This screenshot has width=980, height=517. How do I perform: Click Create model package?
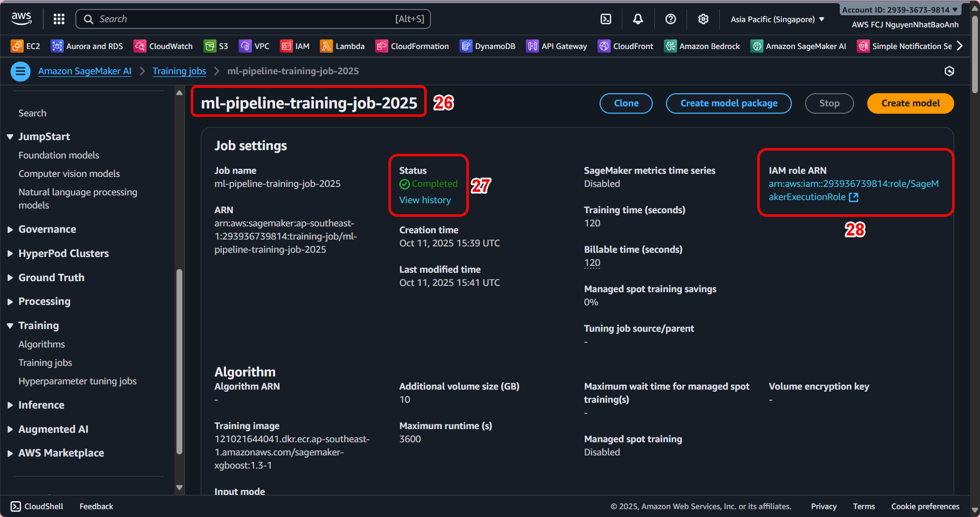coord(729,103)
